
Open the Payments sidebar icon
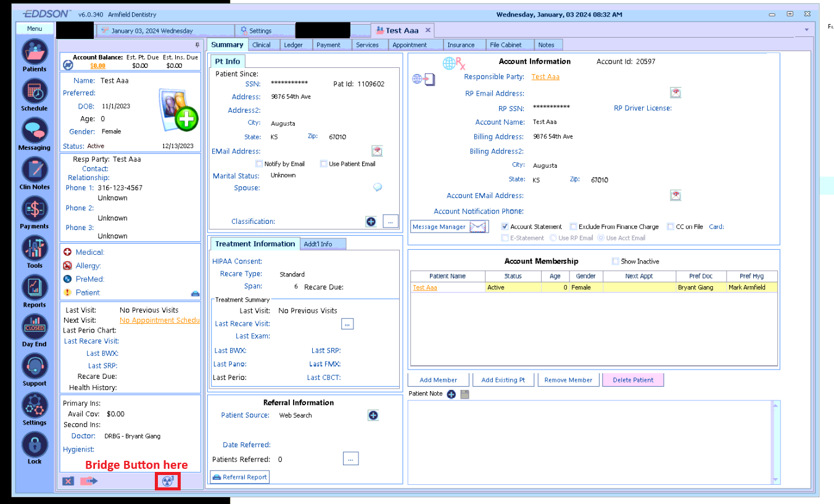tap(35, 209)
